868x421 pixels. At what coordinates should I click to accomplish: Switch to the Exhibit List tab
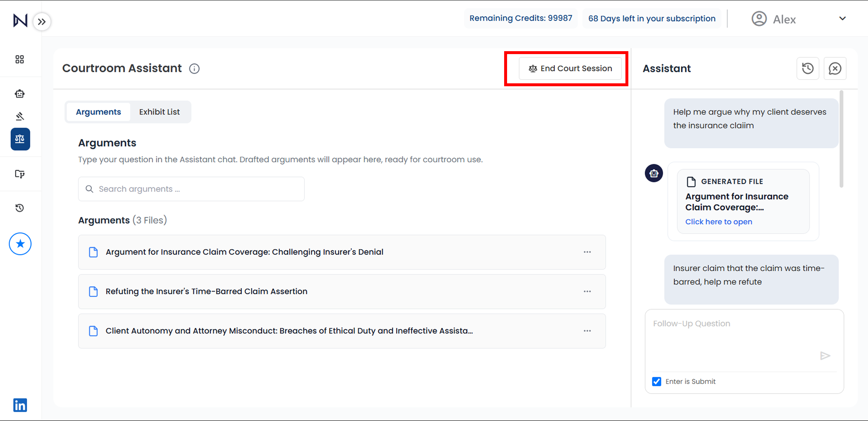pyautogui.click(x=159, y=112)
